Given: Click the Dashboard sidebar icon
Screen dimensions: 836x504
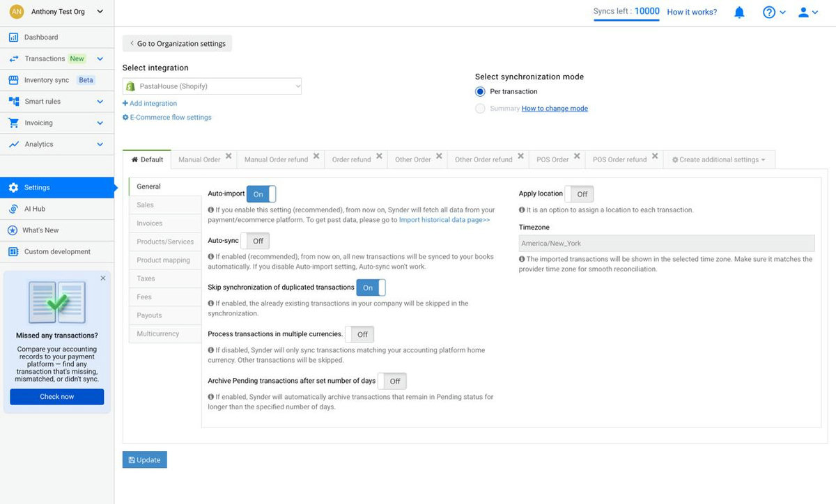Looking at the screenshot, I should [x=13, y=37].
